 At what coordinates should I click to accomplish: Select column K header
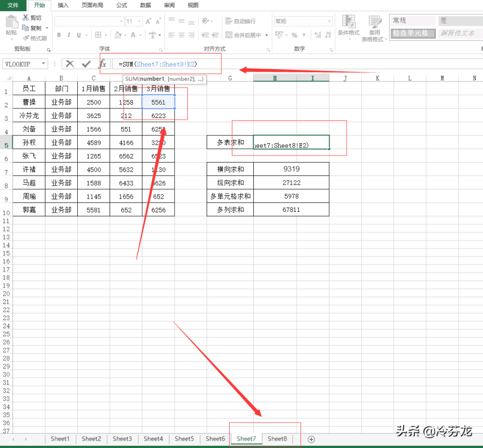coord(377,78)
